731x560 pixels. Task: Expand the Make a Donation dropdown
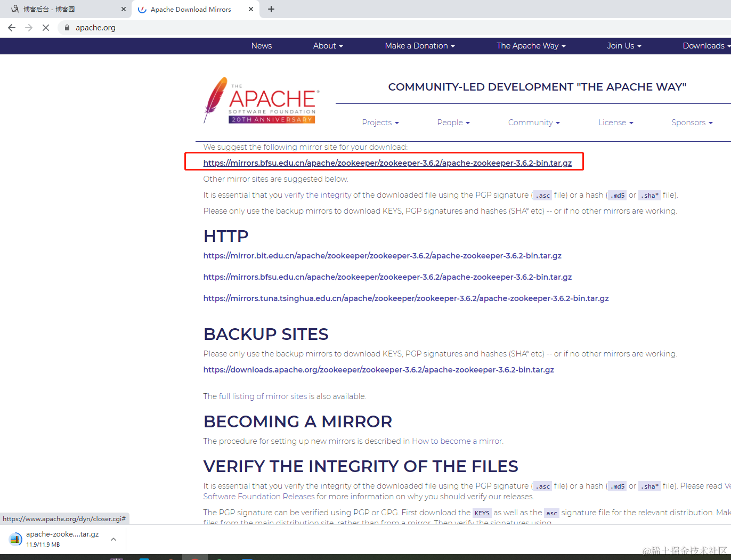click(420, 46)
